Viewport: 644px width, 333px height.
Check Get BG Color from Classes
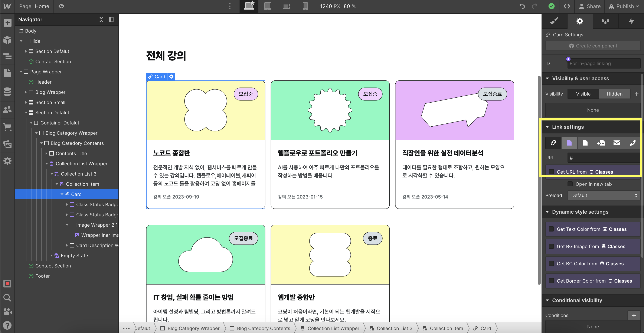tap(551, 263)
